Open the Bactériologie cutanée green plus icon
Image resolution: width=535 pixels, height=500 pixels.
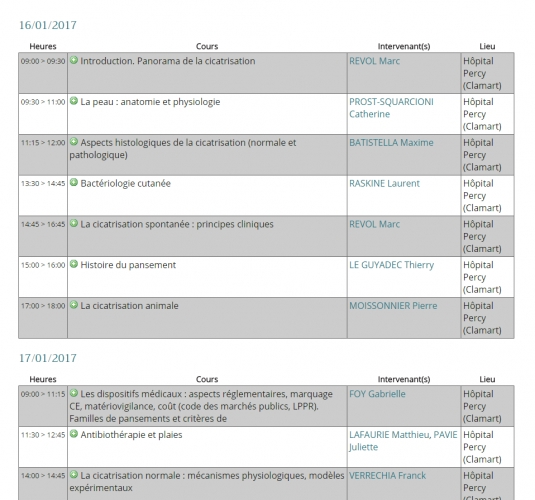click(x=74, y=183)
